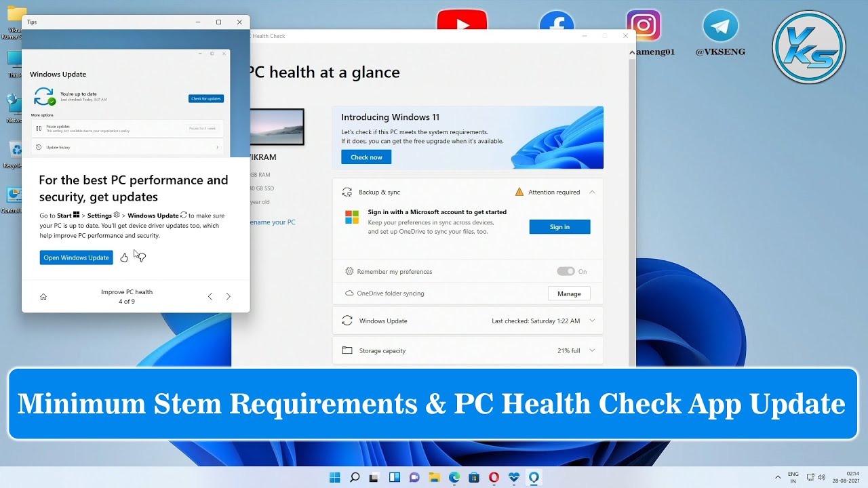Switch to Tips app taskbar icon
Image resolution: width=868 pixels, height=488 pixels.
tap(534, 477)
